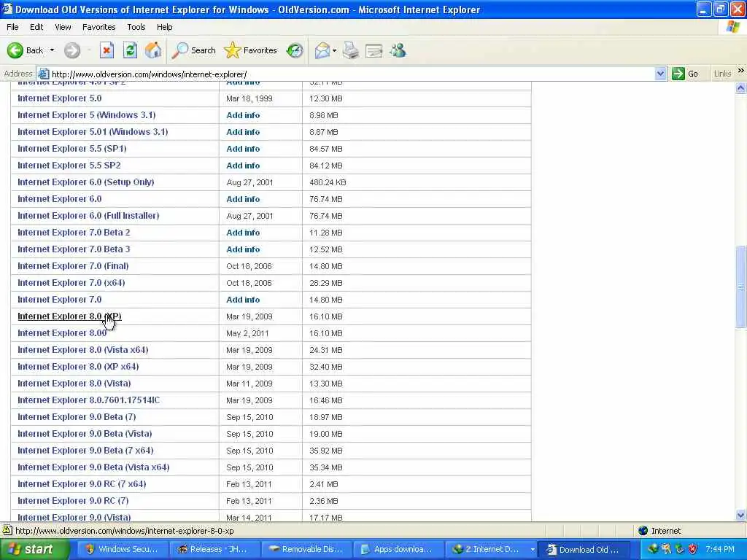Open the Favorites menu

(x=98, y=27)
